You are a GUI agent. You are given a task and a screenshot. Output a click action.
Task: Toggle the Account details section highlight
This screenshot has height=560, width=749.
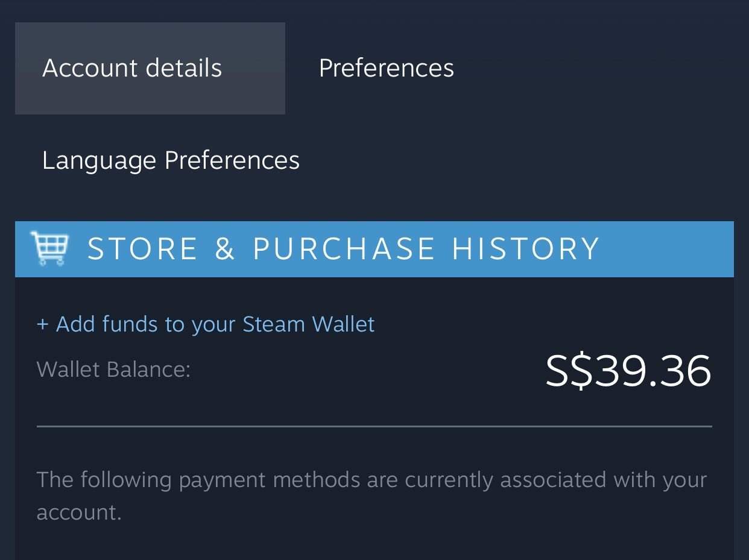pyautogui.click(x=150, y=68)
